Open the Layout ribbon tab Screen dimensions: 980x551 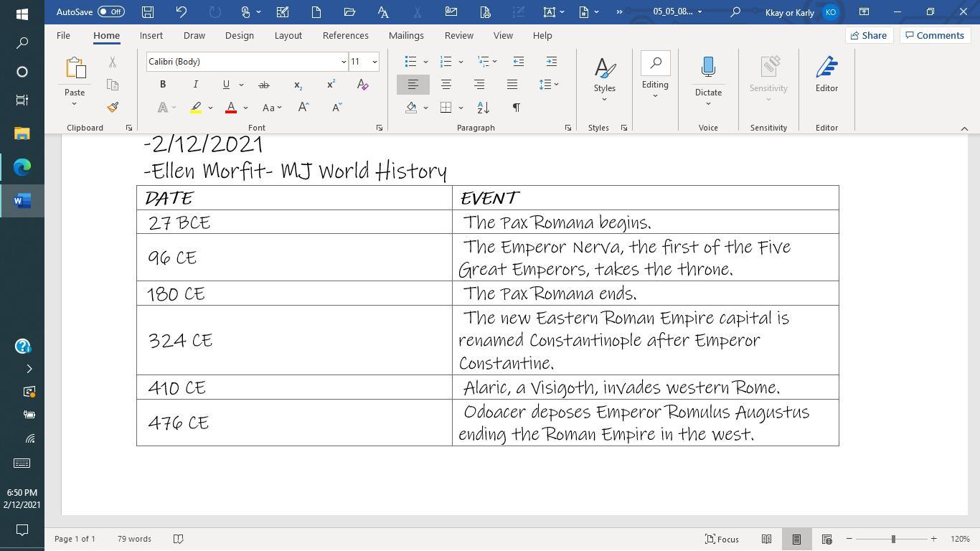tap(288, 35)
